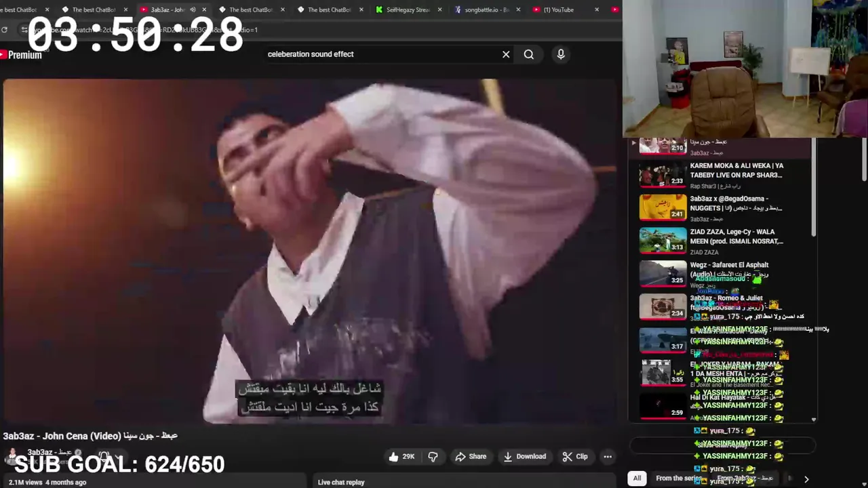The height and width of the screenshot is (488, 868).
Task: Close the songbattle.io tab
Action: (519, 9)
